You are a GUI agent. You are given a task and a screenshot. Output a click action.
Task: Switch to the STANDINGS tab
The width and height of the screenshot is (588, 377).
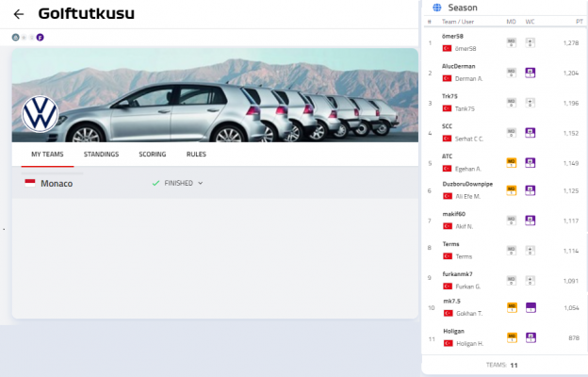[101, 155]
